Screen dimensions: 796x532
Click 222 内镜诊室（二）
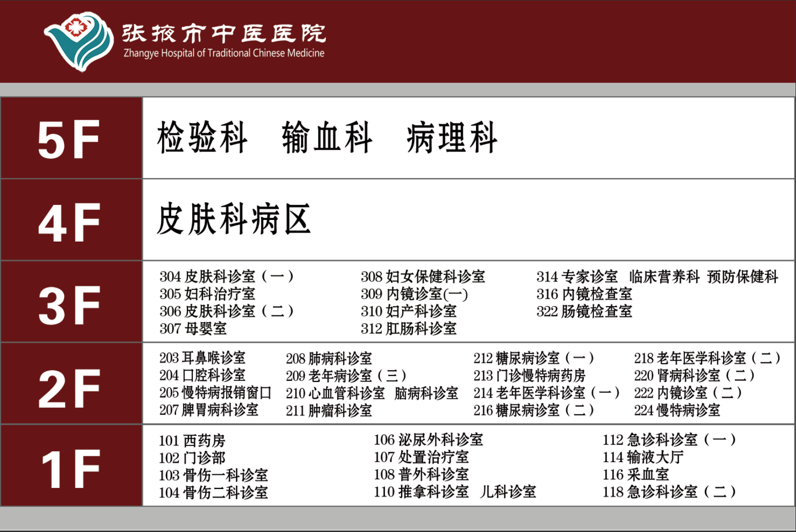pyautogui.click(x=688, y=393)
